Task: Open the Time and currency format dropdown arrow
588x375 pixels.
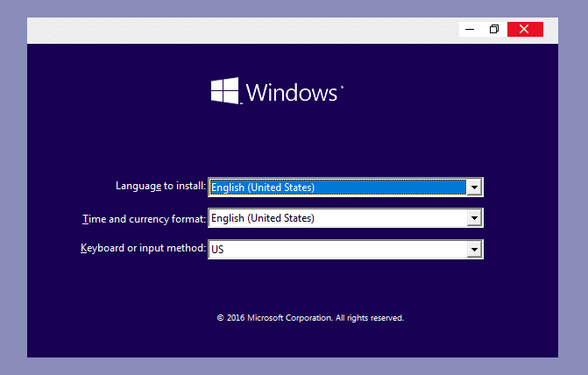Action: [x=474, y=218]
